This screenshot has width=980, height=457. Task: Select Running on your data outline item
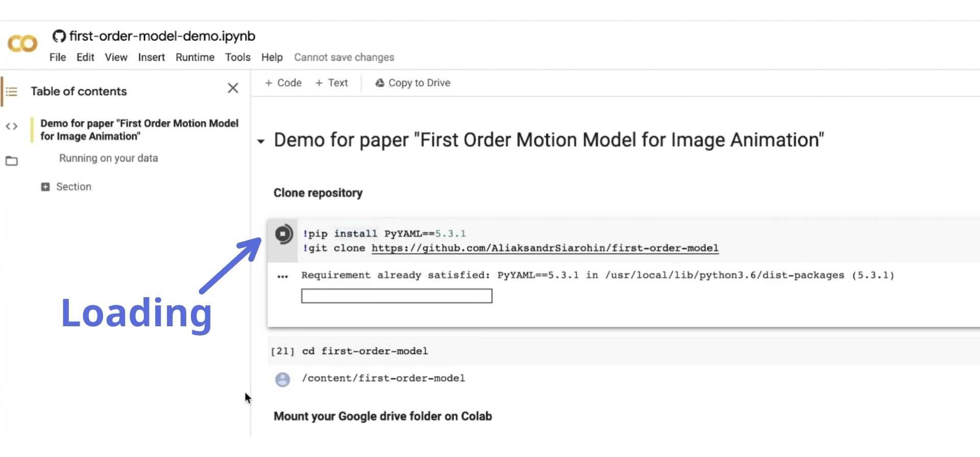tap(108, 158)
